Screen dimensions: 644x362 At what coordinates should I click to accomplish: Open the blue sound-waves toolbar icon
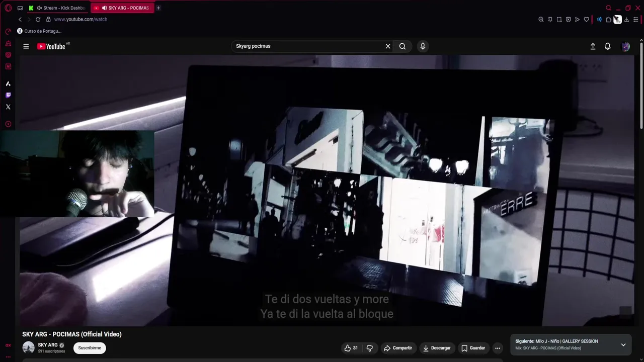point(599,20)
